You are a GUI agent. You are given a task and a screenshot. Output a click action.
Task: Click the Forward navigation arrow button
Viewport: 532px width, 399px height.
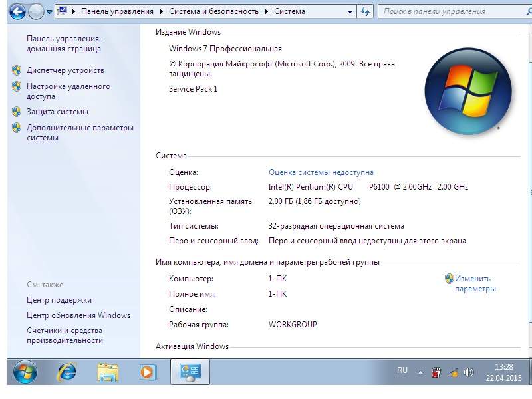pyautogui.click(x=36, y=11)
